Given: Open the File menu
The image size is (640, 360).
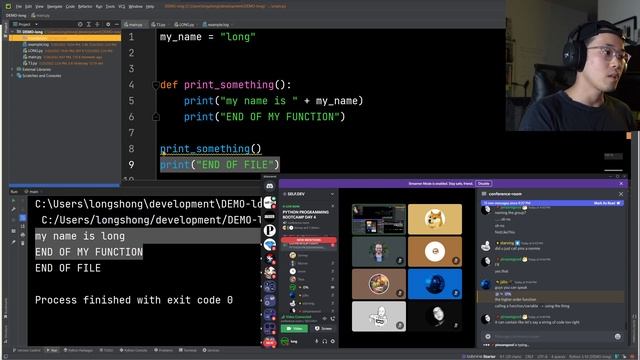Looking at the screenshot, I should click(19, 7).
